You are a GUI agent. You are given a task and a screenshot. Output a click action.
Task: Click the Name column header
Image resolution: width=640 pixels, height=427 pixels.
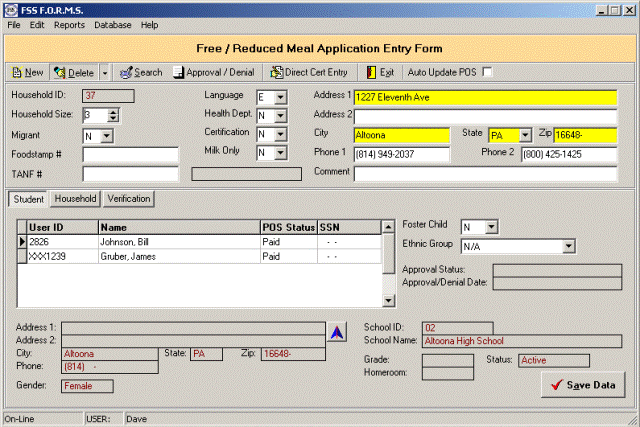tap(179, 227)
